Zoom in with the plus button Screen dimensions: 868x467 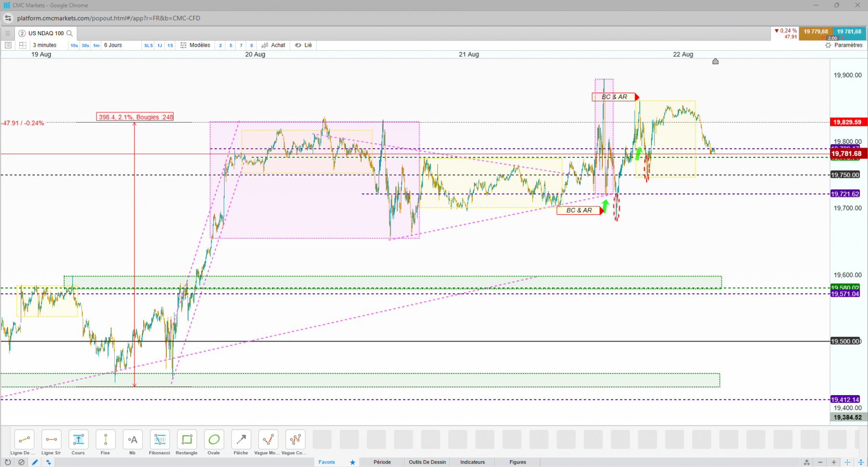(x=834, y=462)
